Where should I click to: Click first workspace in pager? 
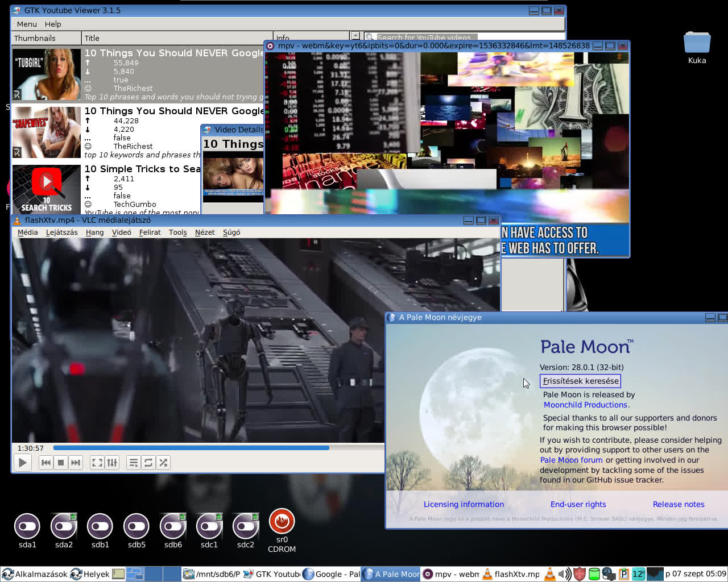(x=135, y=574)
